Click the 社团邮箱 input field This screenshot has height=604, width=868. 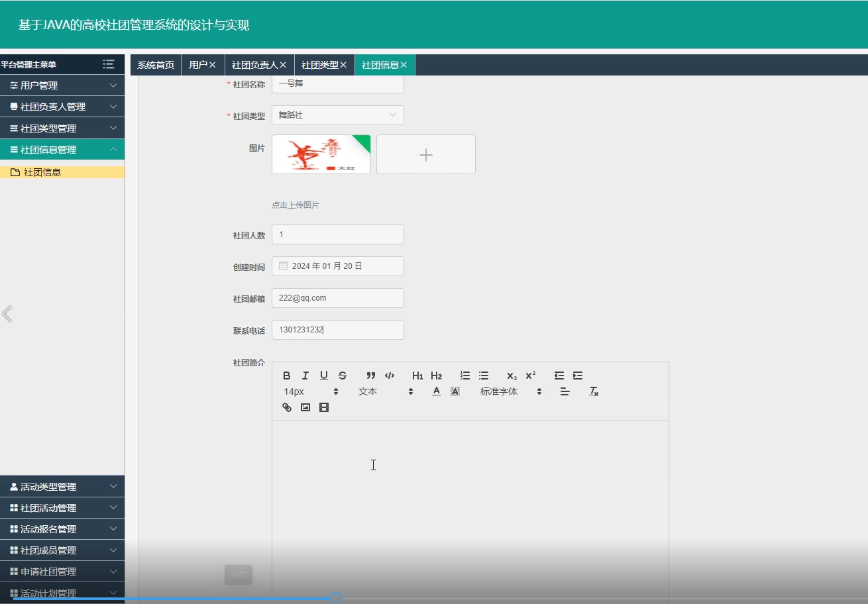point(338,298)
